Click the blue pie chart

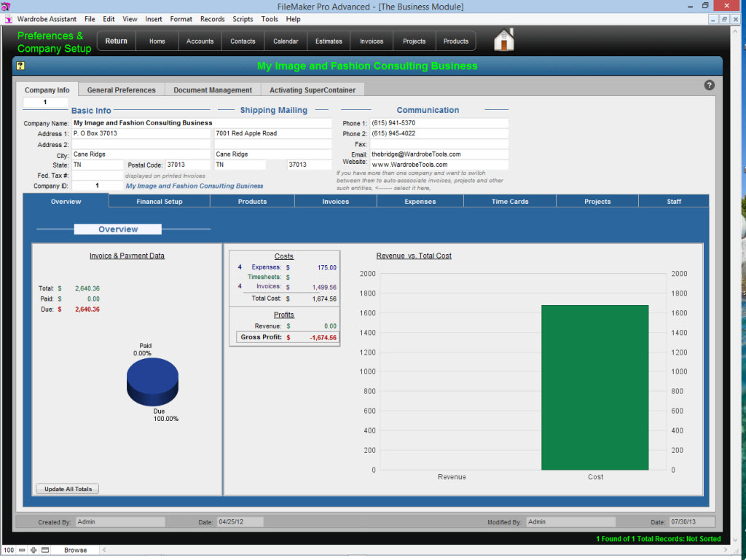[152, 382]
